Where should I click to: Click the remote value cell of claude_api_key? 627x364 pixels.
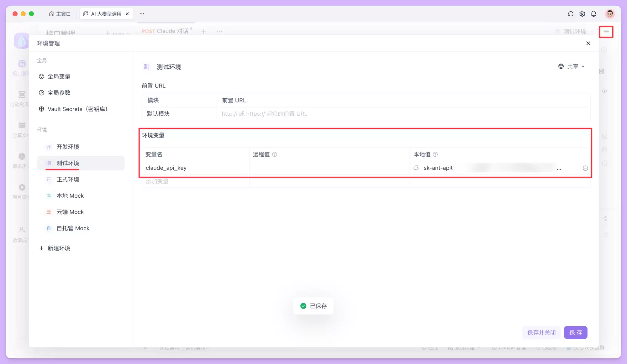point(329,168)
